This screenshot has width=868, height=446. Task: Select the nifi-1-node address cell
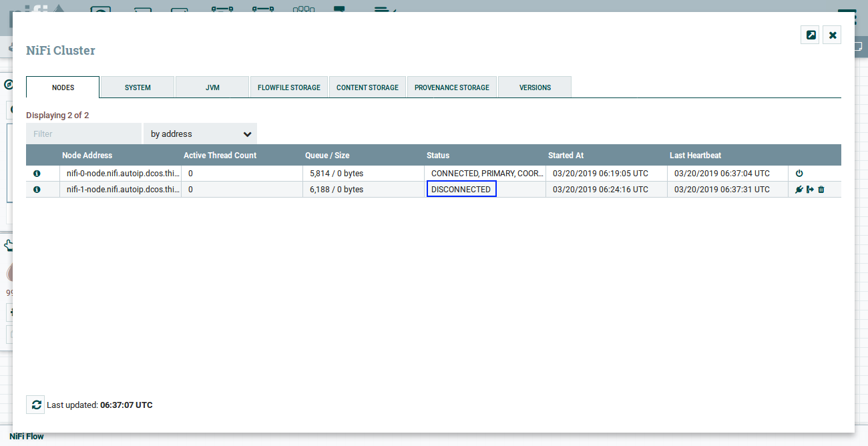click(x=120, y=190)
